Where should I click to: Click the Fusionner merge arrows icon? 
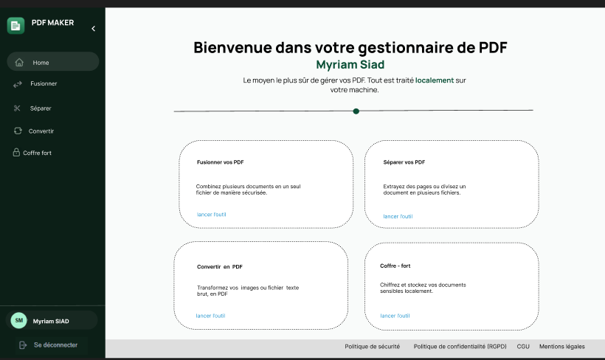coord(17,84)
